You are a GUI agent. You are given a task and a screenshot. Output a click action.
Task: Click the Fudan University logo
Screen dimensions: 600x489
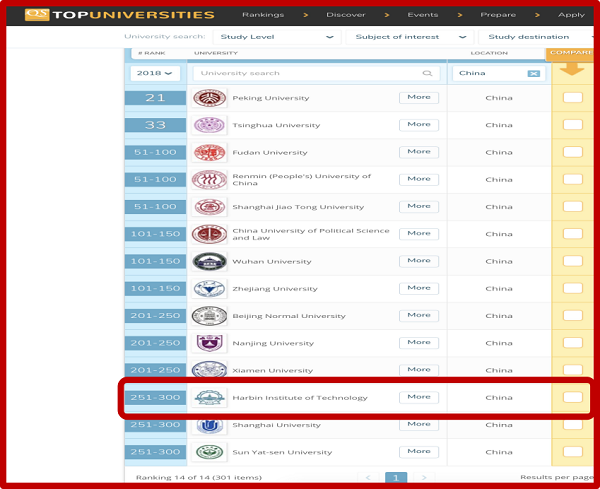pyautogui.click(x=209, y=152)
